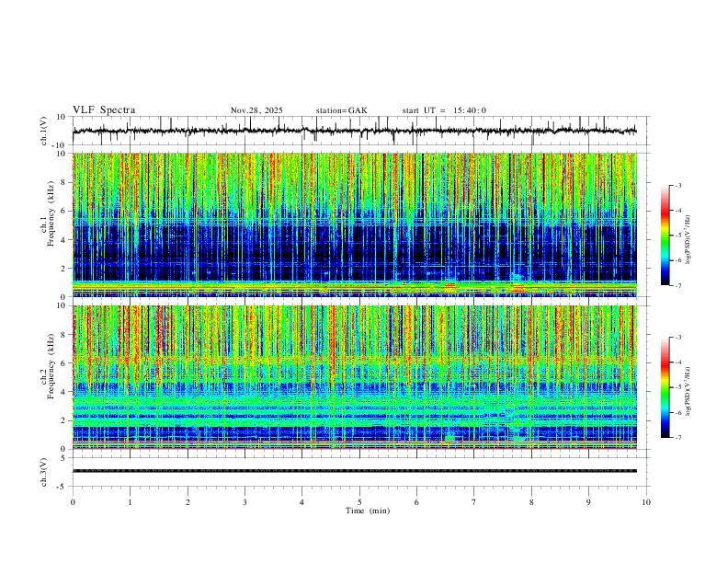The height and width of the screenshot is (563, 728).
Task: Click the "2" kHz tick on ch.2 axis
Action: [x=63, y=420]
